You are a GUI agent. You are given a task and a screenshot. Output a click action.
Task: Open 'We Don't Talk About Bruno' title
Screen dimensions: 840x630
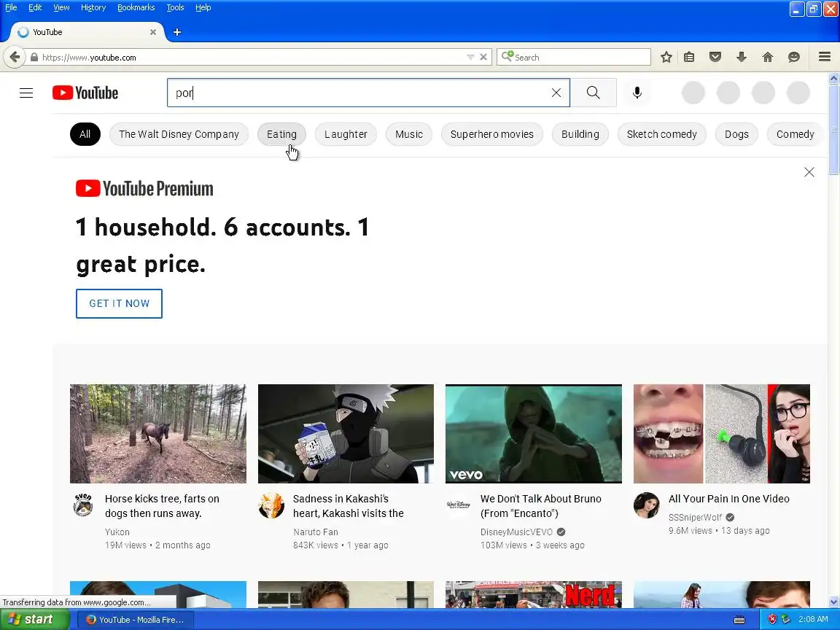point(540,506)
